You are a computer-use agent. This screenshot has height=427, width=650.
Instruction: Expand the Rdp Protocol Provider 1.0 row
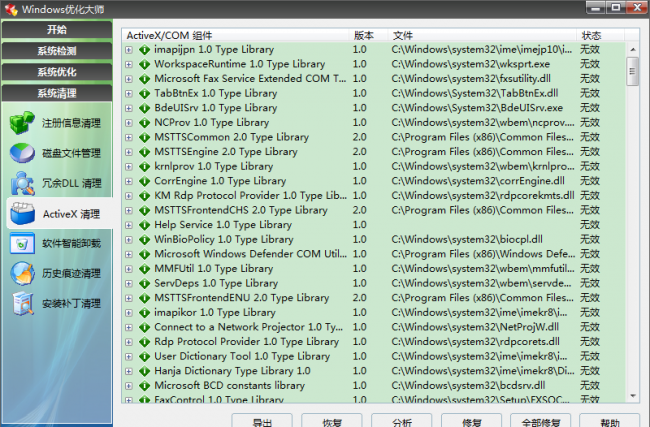pyautogui.click(x=129, y=342)
